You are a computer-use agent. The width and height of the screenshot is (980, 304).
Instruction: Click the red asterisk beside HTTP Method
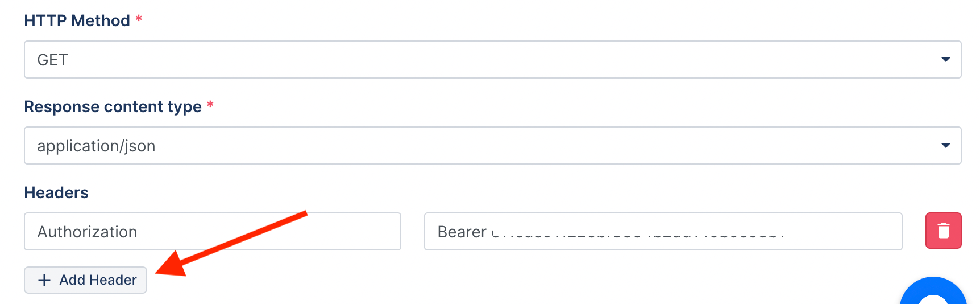coord(139,19)
